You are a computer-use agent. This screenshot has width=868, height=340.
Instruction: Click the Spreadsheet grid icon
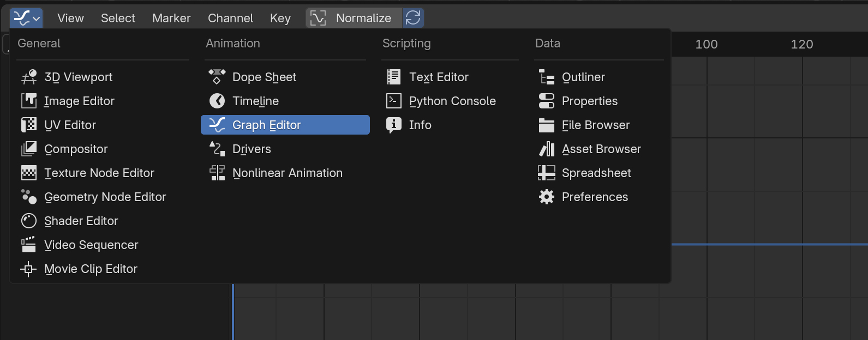point(547,173)
